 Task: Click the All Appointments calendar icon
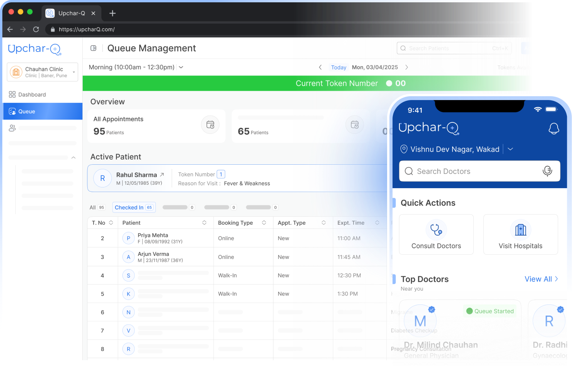pyautogui.click(x=210, y=125)
